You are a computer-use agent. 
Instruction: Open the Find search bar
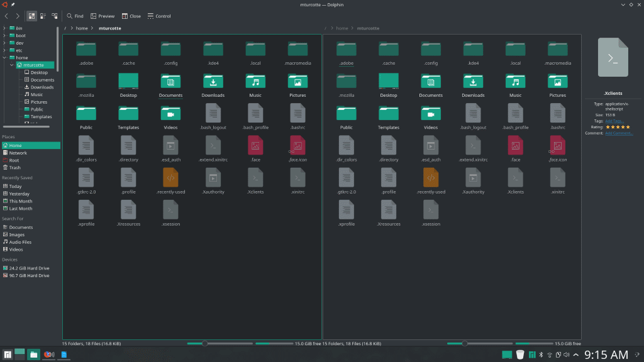coord(74,16)
